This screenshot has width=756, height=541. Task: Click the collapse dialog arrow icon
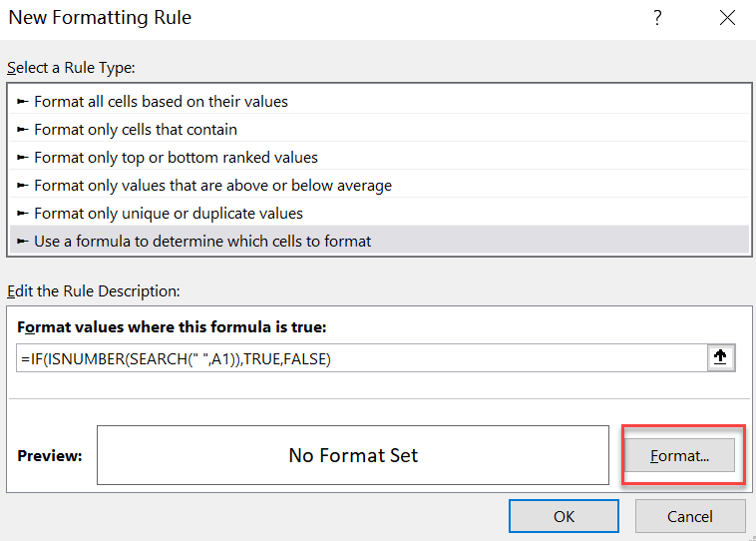(x=721, y=357)
